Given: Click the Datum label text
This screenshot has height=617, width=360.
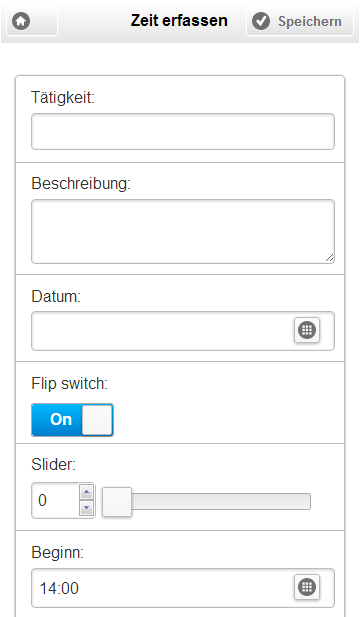Looking at the screenshot, I should tap(56, 296).
